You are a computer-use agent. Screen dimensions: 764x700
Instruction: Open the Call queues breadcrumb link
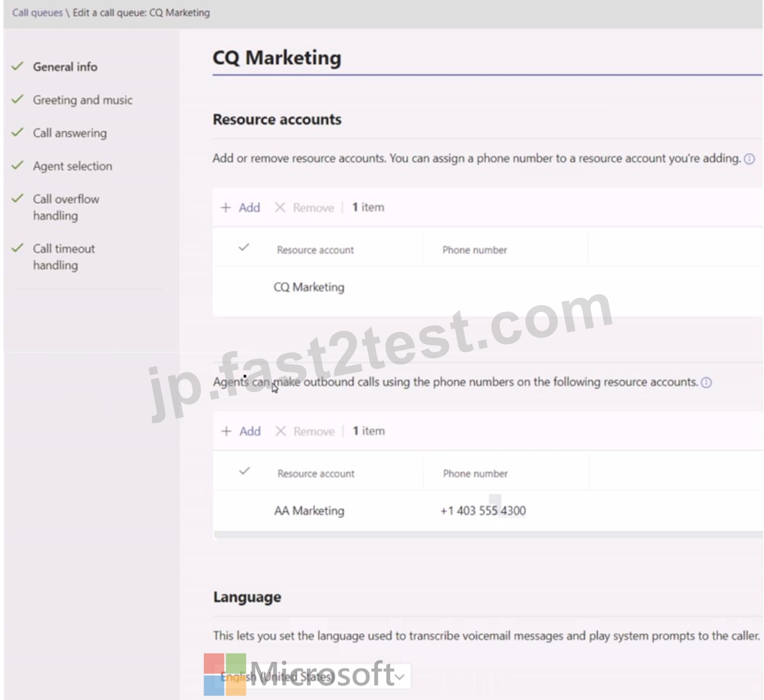tap(37, 13)
